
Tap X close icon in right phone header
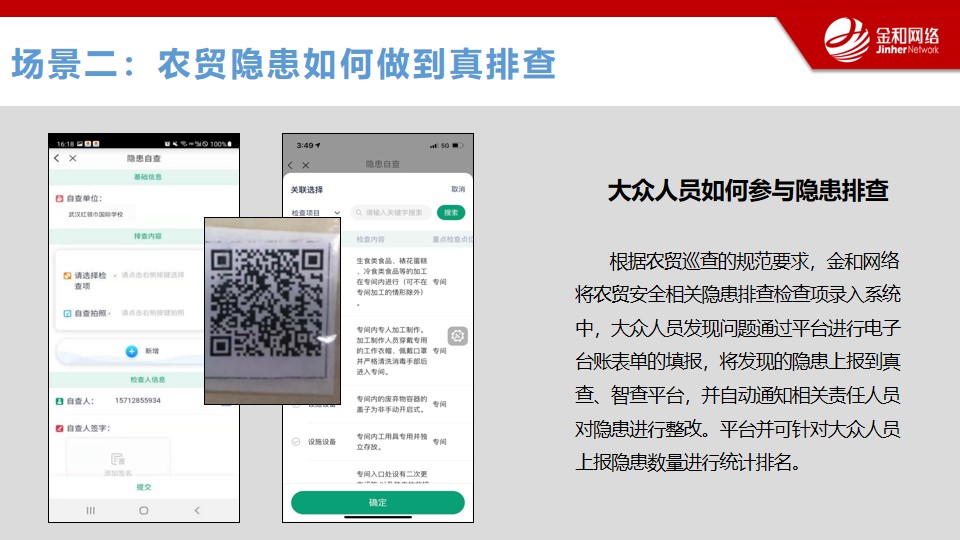306,165
